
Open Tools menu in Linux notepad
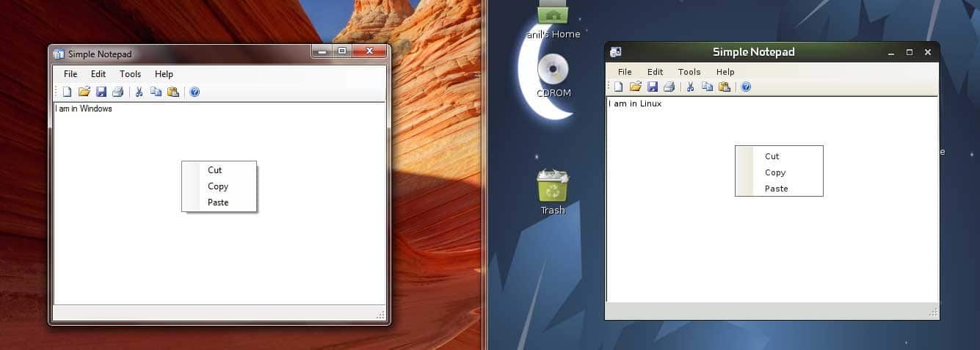tap(689, 72)
